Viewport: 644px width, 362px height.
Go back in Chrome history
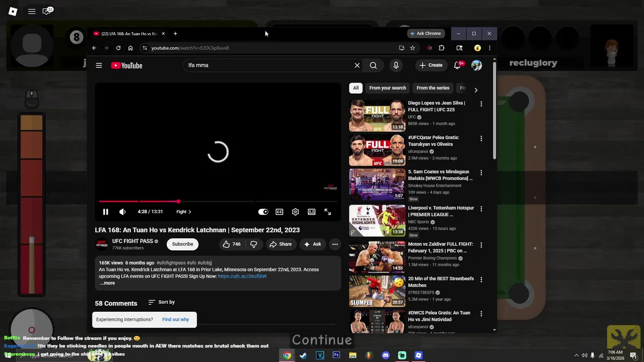[94, 48]
